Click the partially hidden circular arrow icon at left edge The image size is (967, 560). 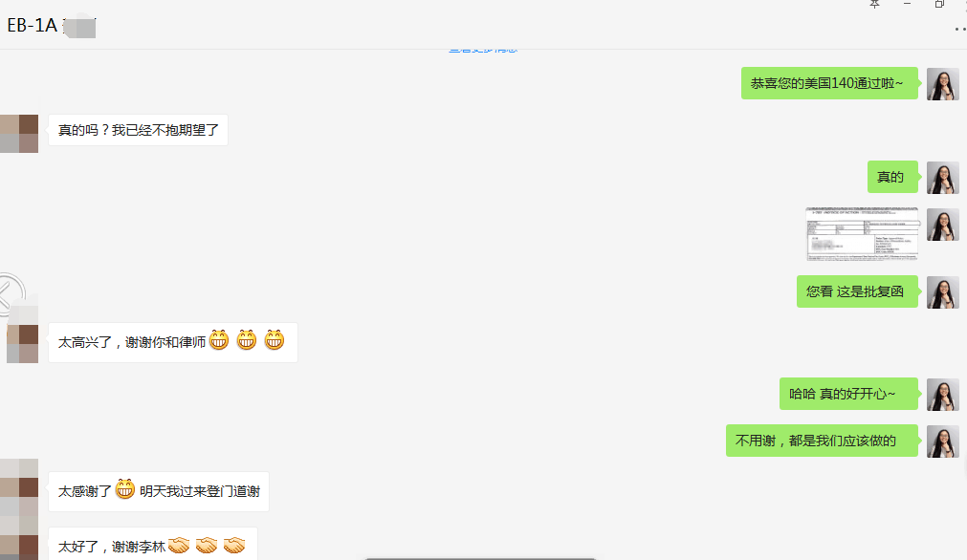(x=11, y=294)
